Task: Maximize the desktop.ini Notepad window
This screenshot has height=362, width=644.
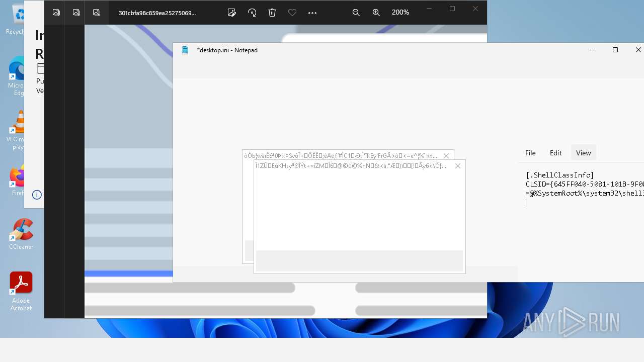Action: click(x=615, y=50)
